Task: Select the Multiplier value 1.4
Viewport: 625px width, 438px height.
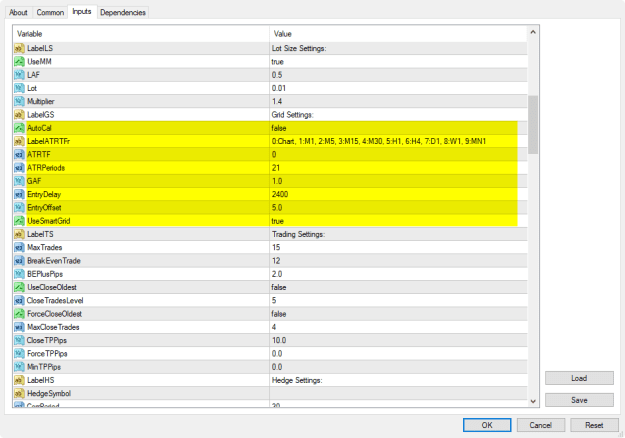Action: [x=277, y=101]
